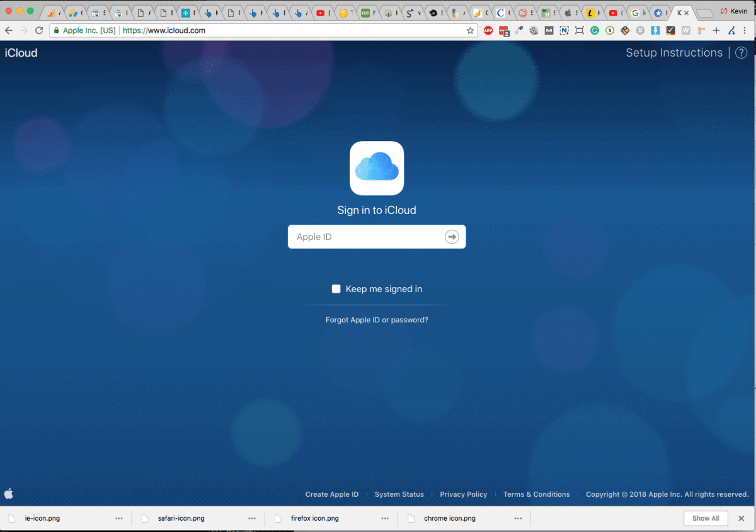
Task: Click the orange round extension icon
Action: [625, 30]
